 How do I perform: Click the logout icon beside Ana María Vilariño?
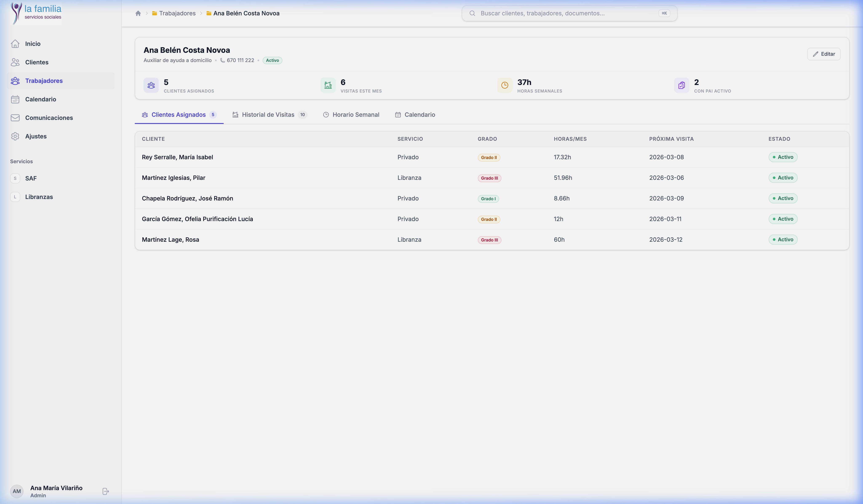point(106,491)
